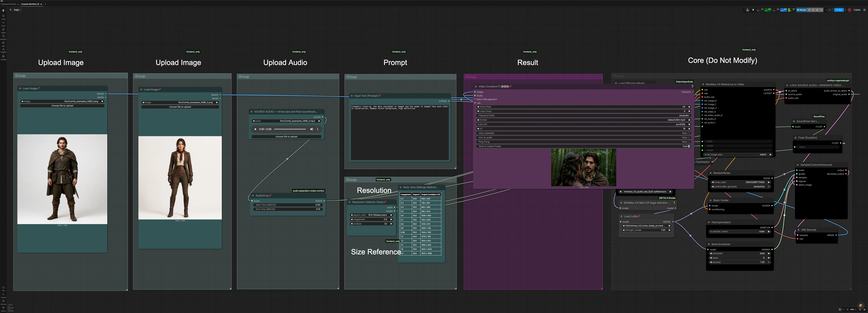Click the mountain logo icon in toolbar
This screenshot has height=313, width=868.
(748, 10)
